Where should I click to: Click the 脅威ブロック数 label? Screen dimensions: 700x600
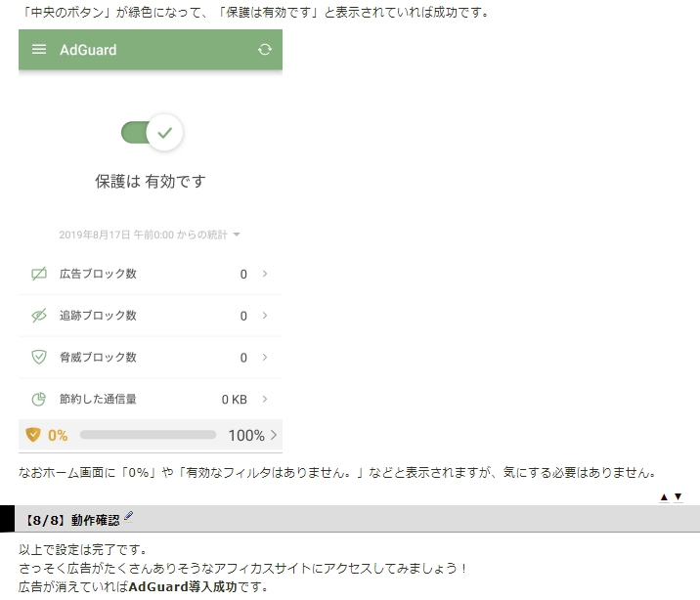coord(98,357)
